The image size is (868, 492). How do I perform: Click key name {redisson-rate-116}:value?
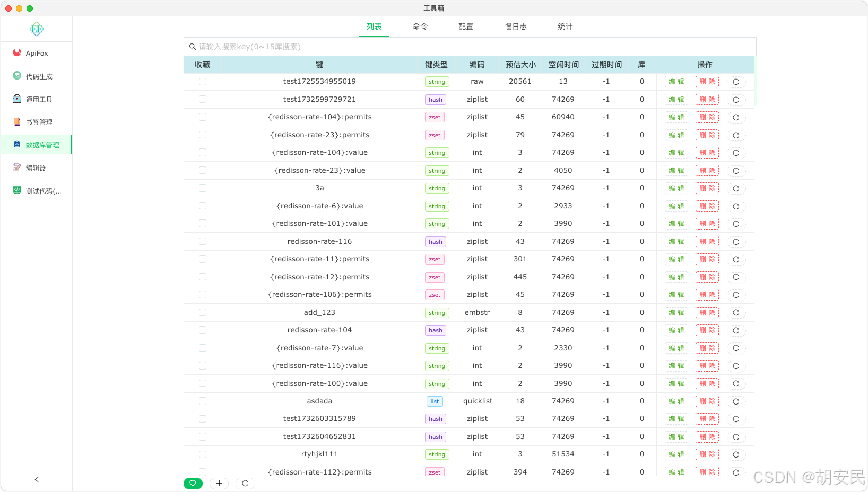[x=319, y=365]
